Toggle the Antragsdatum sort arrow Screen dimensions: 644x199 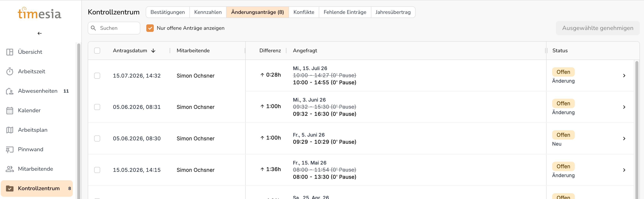click(153, 51)
